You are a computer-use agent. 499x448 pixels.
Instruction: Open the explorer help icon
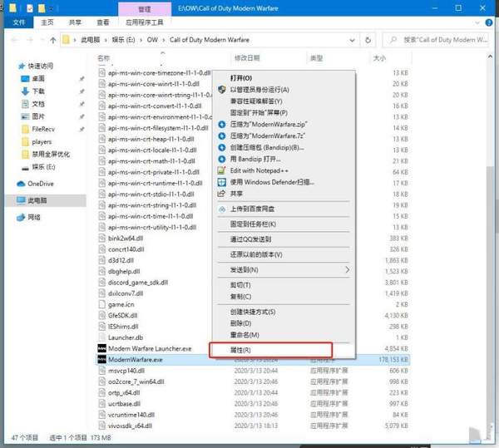(489, 22)
